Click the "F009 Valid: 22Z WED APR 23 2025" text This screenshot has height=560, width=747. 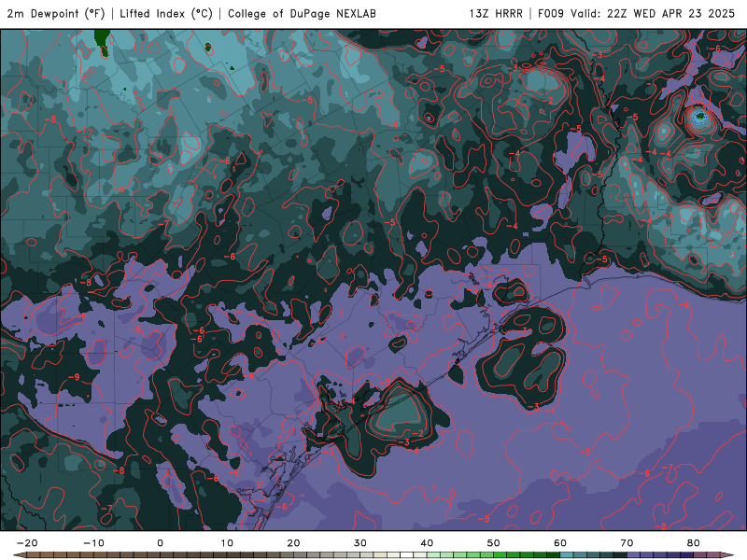[637, 14]
